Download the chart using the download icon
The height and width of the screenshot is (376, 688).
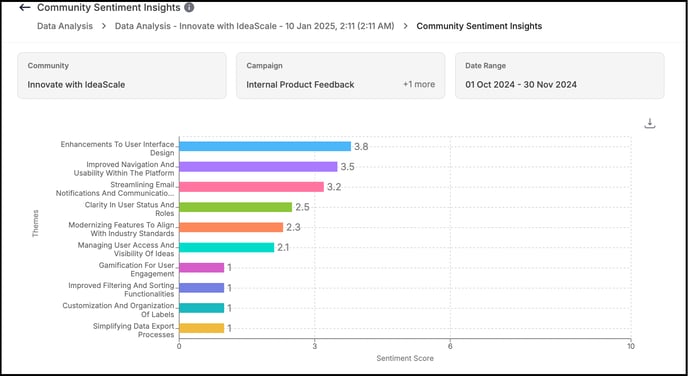(650, 123)
